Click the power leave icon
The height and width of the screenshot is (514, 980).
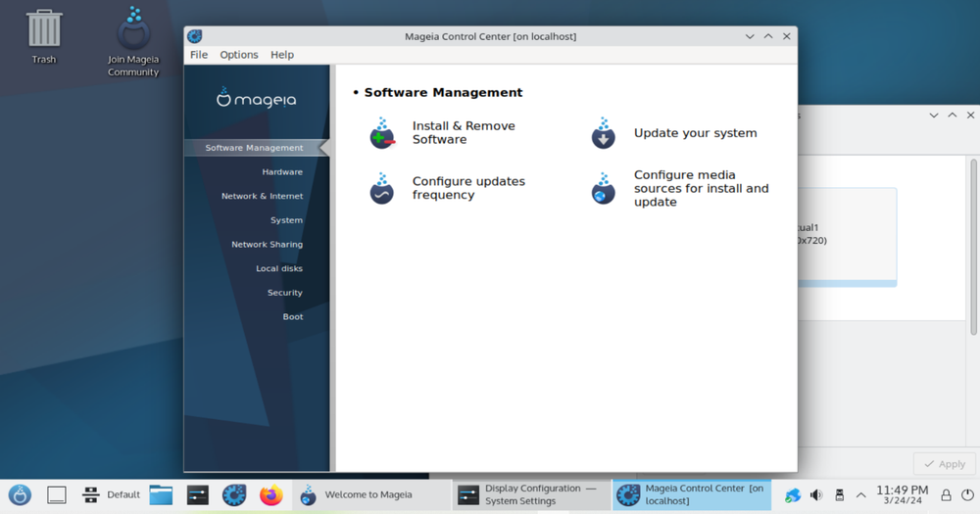click(x=967, y=495)
